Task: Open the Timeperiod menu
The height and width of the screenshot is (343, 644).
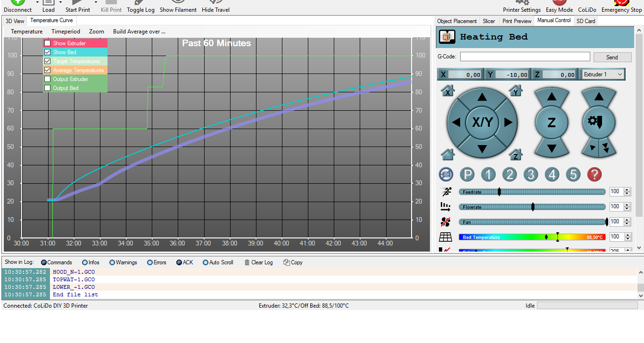Action: pyautogui.click(x=66, y=32)
